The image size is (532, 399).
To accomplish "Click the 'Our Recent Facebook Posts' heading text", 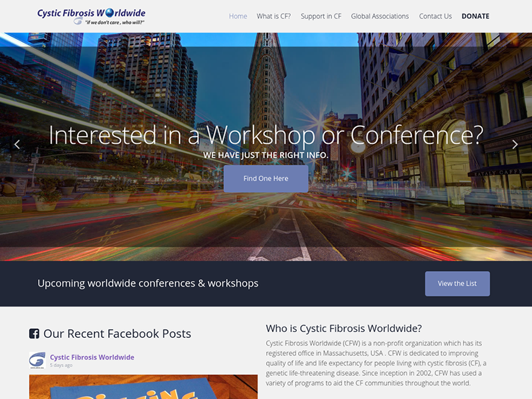I will click(x=117, y=334).
